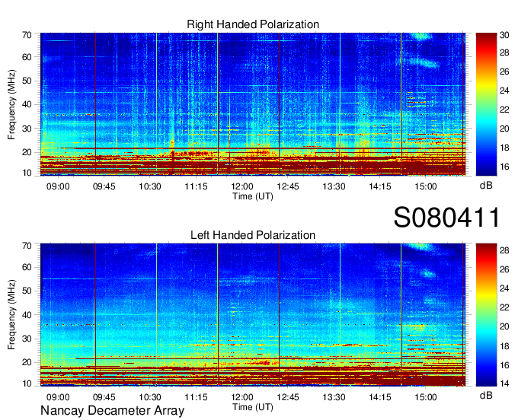
Task: Click 15:00 tick on Left Handed time axis
Action: [x=426, y=397]
